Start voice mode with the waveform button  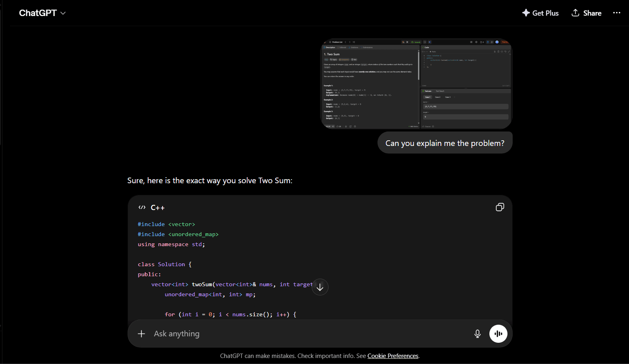point(498,334)
